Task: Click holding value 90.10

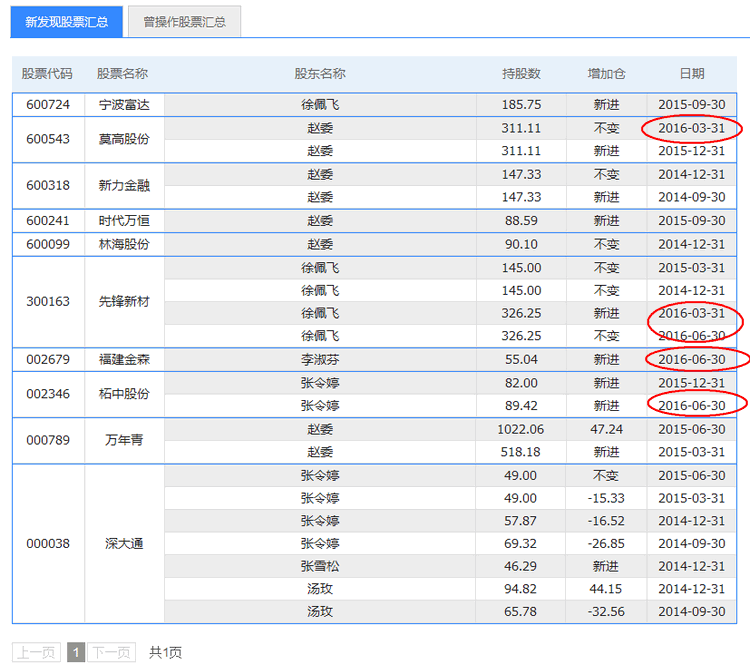Action: pos(521,244)
